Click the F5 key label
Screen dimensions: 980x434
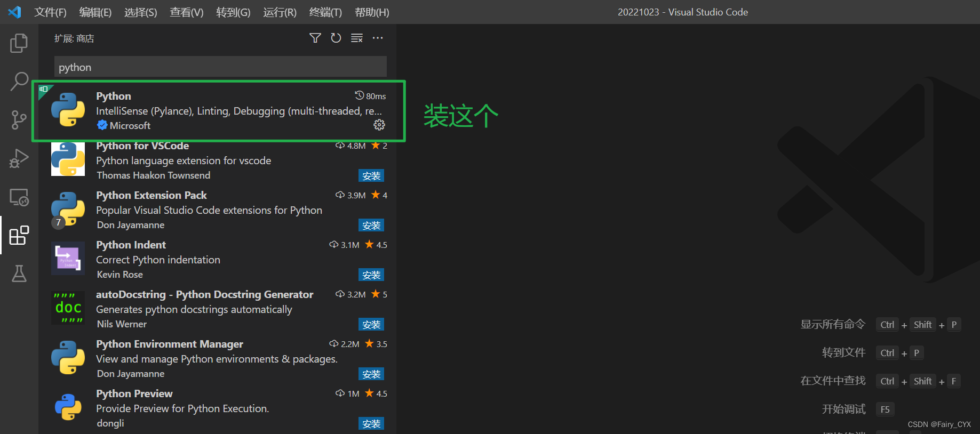(x=885, y=409)
